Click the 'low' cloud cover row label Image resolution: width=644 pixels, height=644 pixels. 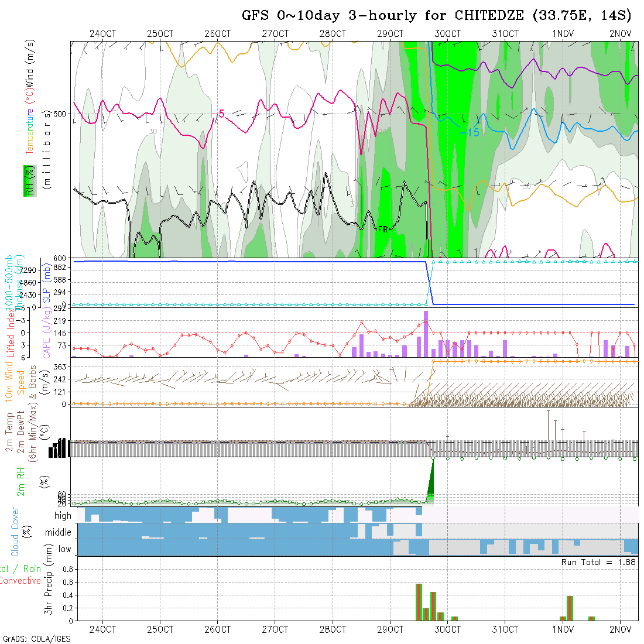click(64, 549)
